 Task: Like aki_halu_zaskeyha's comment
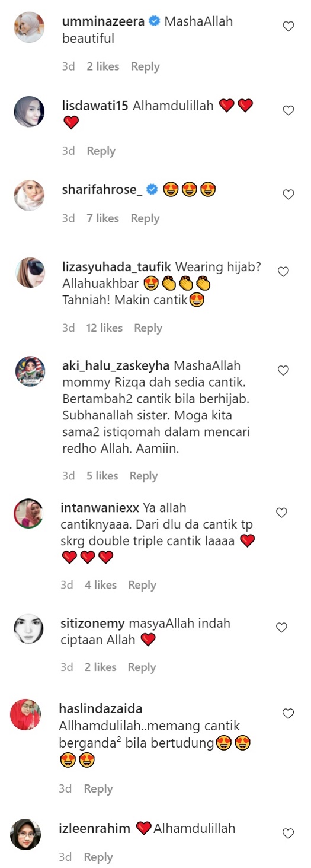(283, 370)
